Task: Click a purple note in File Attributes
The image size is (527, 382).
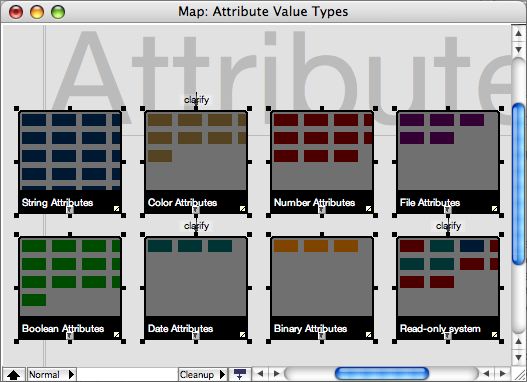Action: click(412, 120)
